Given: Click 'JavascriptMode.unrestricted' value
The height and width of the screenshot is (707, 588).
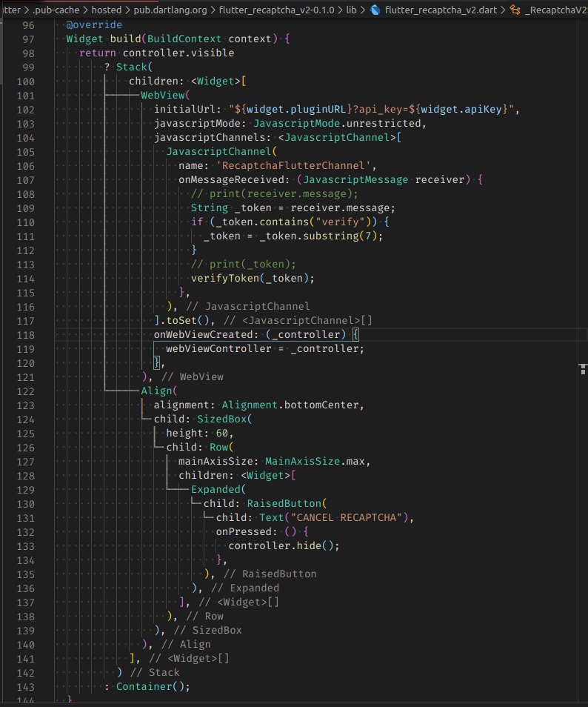Looking at the screenshot, I should [x=337, y=123].
